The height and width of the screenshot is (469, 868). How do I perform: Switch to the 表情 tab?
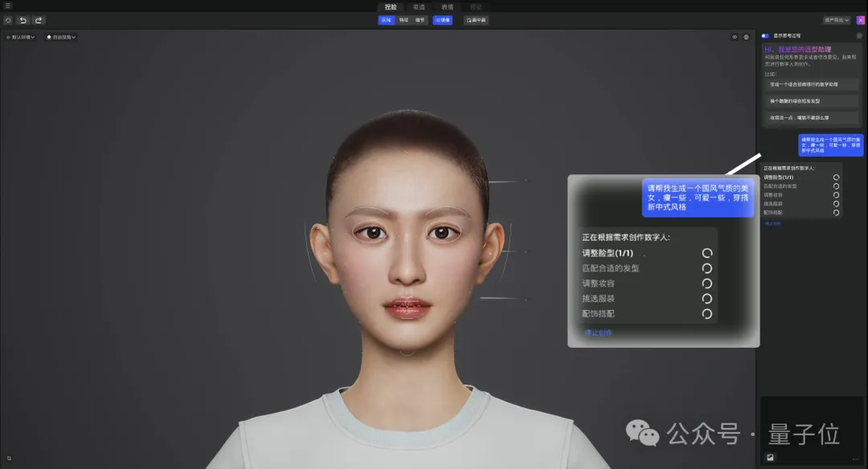click(x=447, y=6)
